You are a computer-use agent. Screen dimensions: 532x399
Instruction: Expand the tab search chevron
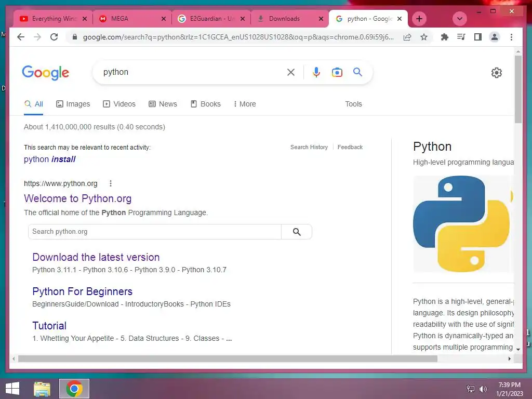point(460,19)
